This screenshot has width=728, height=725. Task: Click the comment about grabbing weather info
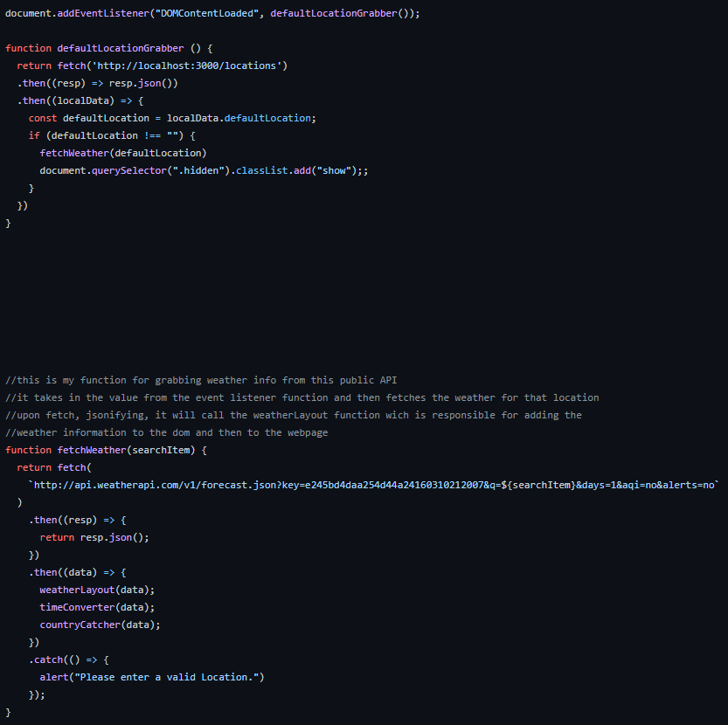pyautogui.click(x=201, y=380)
